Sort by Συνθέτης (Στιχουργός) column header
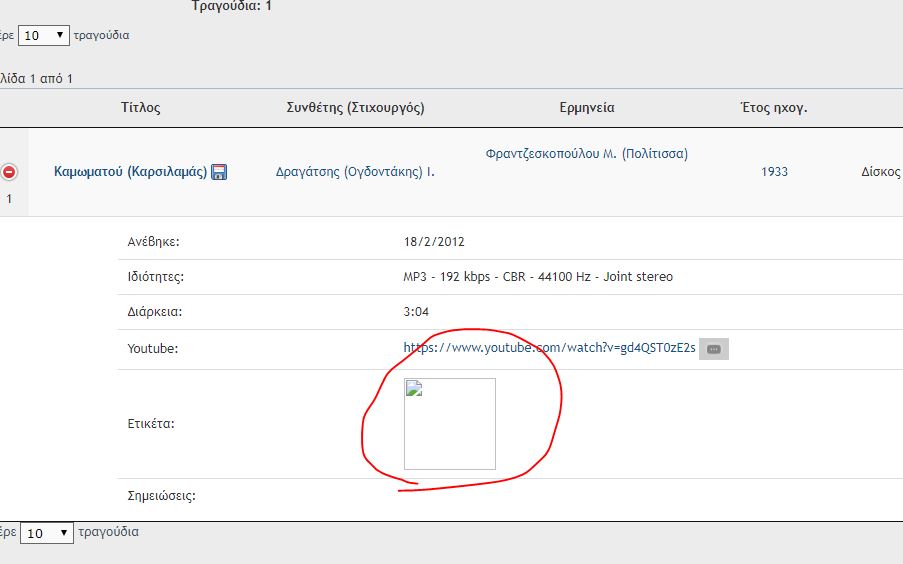The height and width of the screenshot is (564, 903). [x=355, y=108]
